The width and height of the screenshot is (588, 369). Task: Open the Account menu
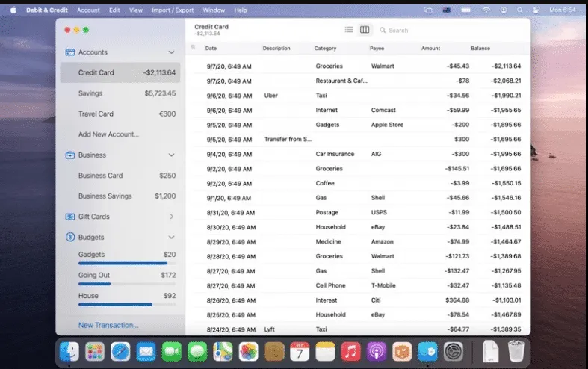tap(88, 10)
